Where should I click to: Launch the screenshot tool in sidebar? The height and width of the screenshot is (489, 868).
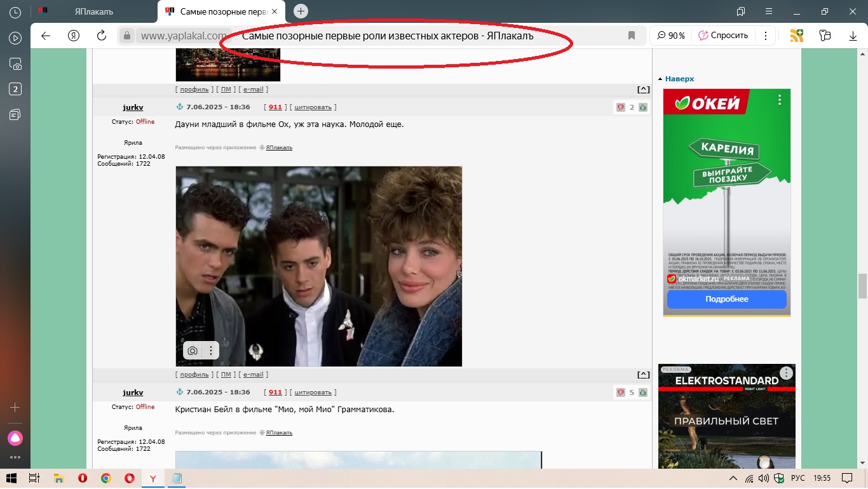pyautogui.click(x=15, y=64)
